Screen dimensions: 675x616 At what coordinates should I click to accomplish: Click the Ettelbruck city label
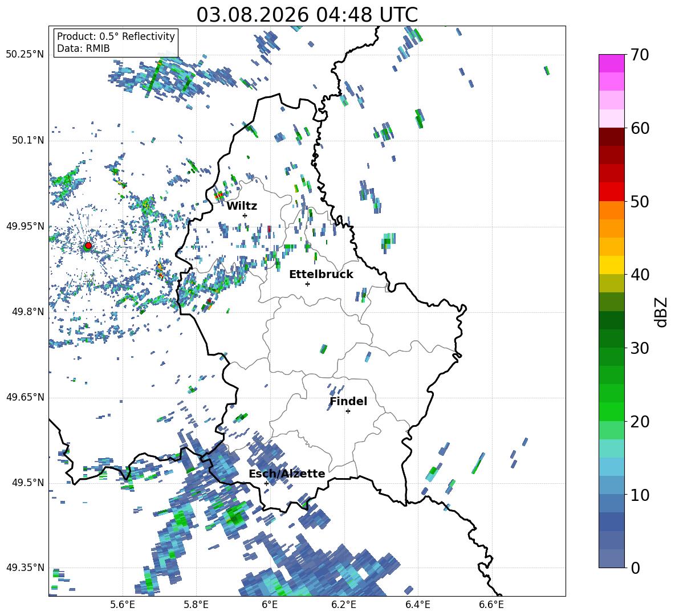click(x=321, y=275)
